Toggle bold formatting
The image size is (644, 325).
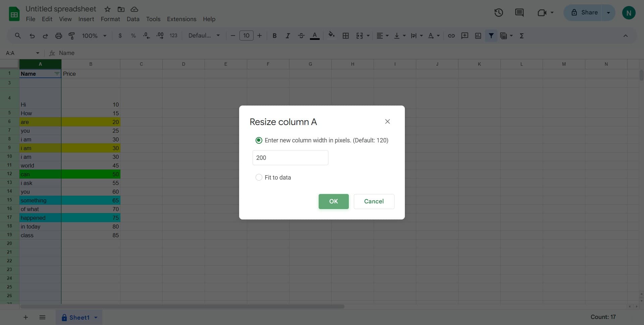[x=274, y=36]
